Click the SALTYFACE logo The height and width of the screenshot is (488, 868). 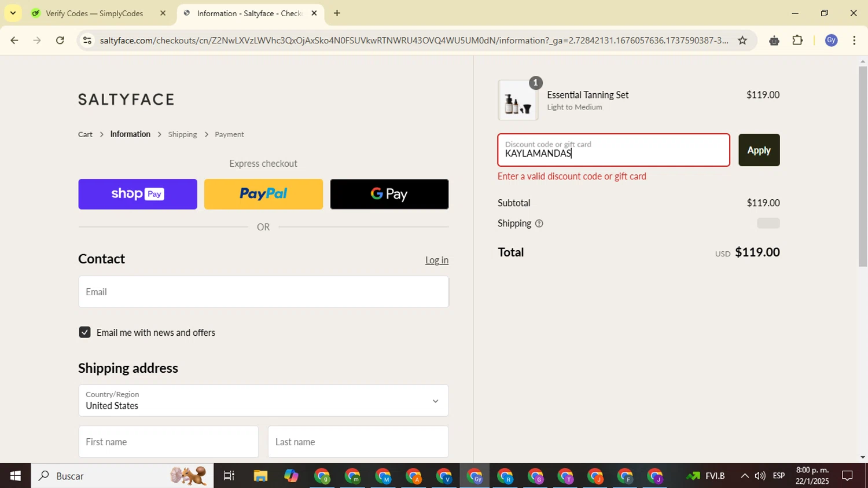point(126,100)
